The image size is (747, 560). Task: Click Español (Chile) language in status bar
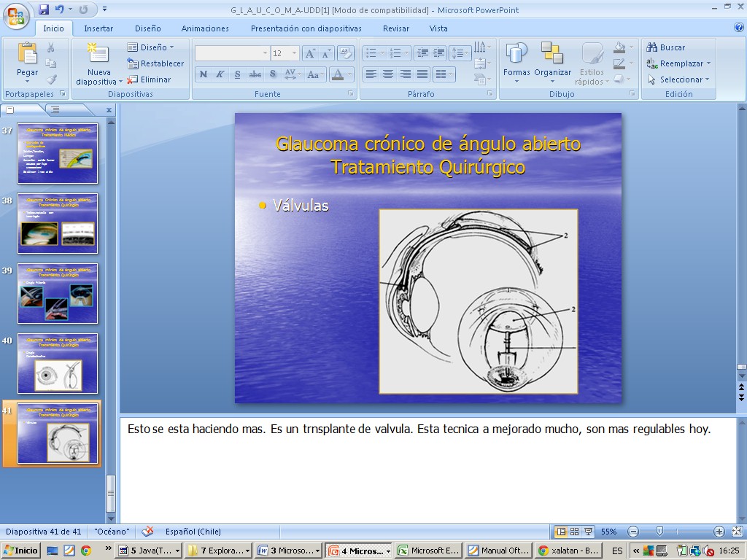[193, 532]
